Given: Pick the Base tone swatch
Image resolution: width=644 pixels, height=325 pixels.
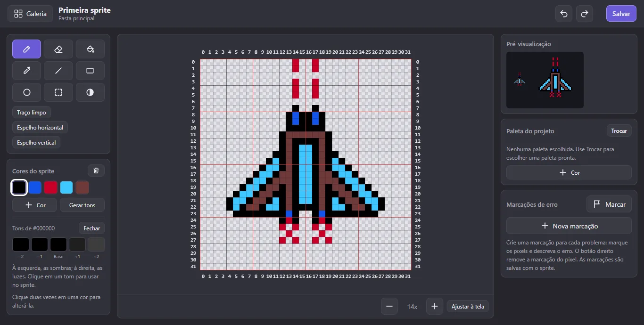Looking at the screenshot, I should point(58,244).
